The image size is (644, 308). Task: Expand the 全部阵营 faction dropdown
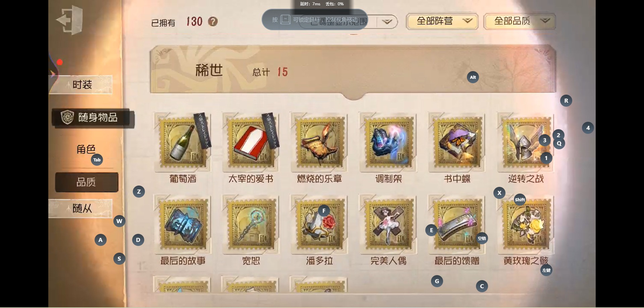(x=442, y=21)
